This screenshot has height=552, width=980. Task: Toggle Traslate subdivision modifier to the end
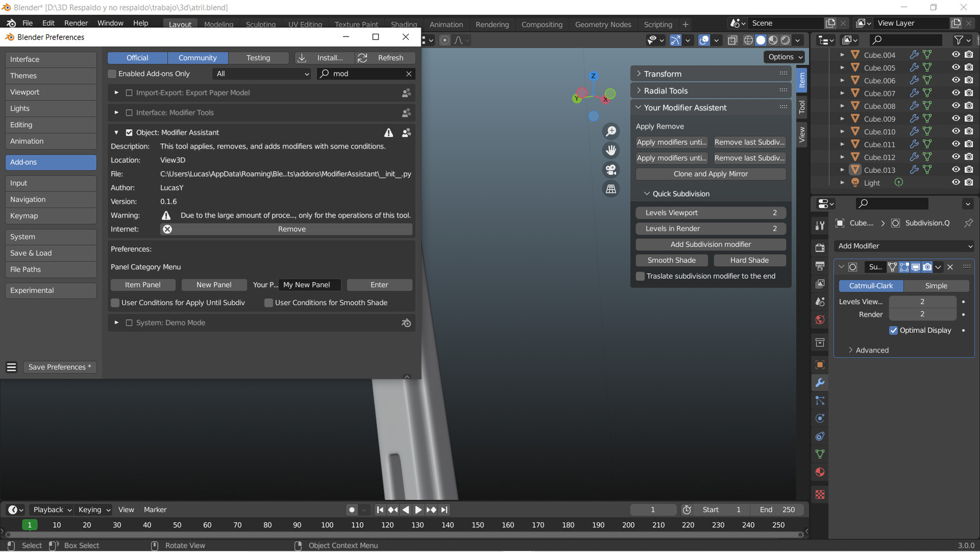coord(640,276)
